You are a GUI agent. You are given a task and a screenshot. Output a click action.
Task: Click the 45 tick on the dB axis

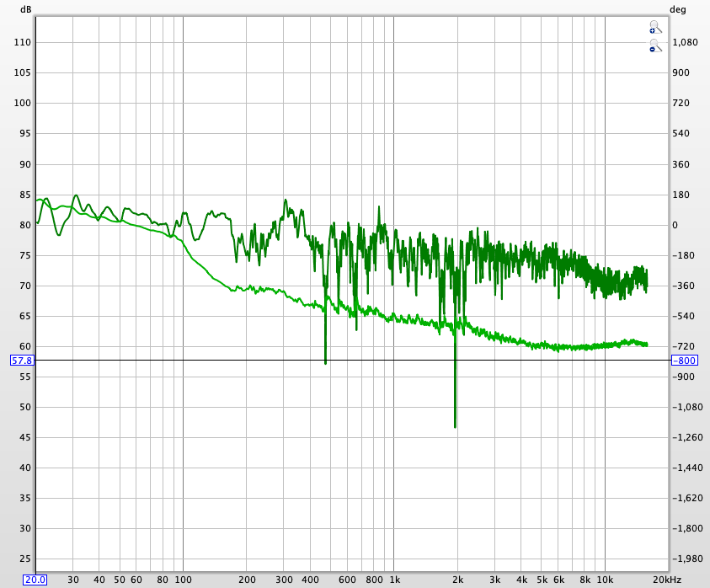tap(25, 437)
